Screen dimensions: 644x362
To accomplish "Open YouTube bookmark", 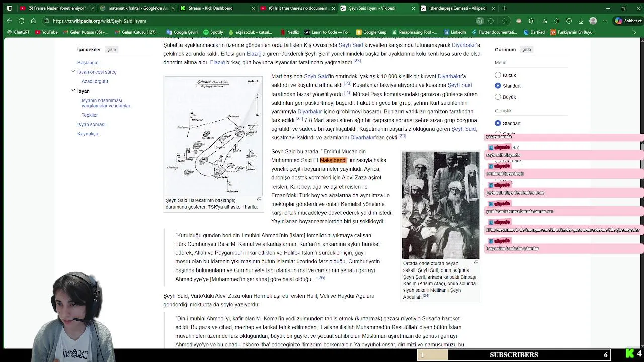I will pos(46,32).
